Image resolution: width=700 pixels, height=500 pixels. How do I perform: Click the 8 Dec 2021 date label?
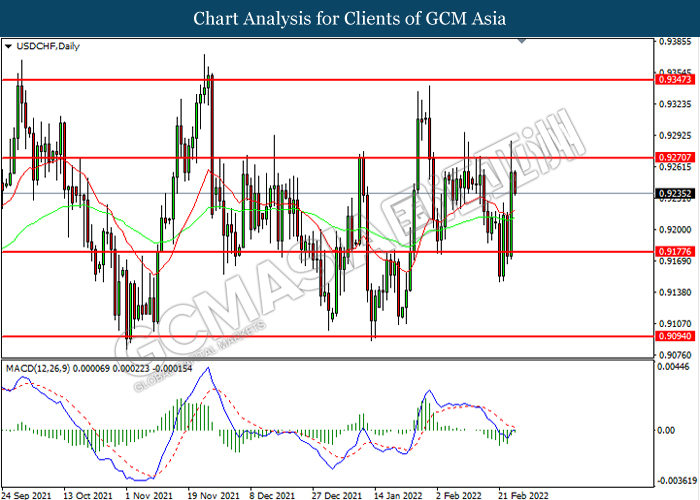coord(272,495)
